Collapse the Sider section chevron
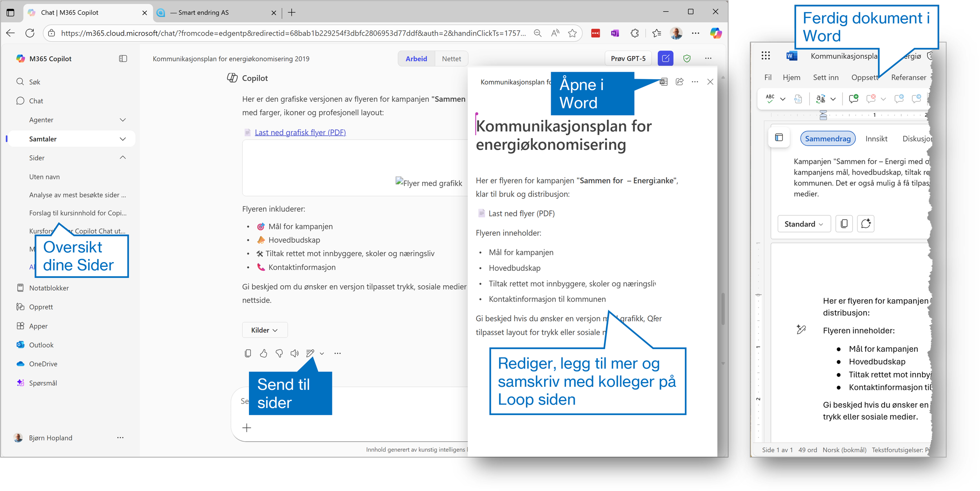Screen dimensions: 980x491 point(123,158)
